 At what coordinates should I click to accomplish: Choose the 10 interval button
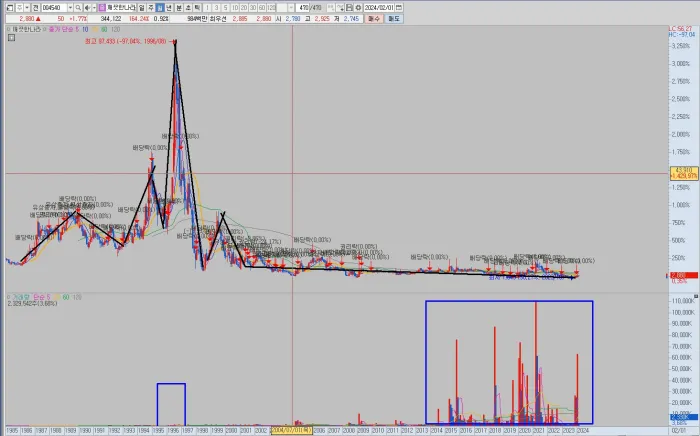235,8
